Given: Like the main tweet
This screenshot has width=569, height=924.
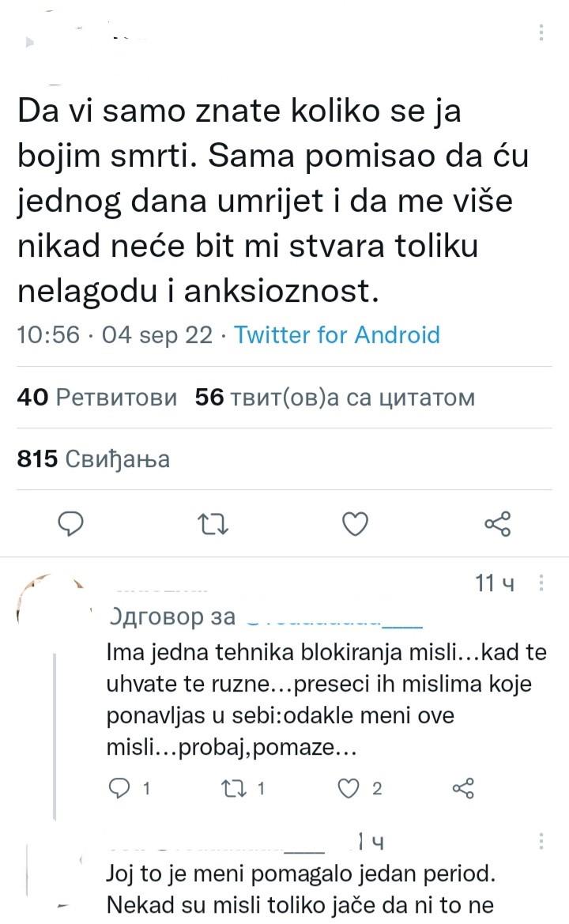Looking at the screenshot, I should [x=355, y=523].
